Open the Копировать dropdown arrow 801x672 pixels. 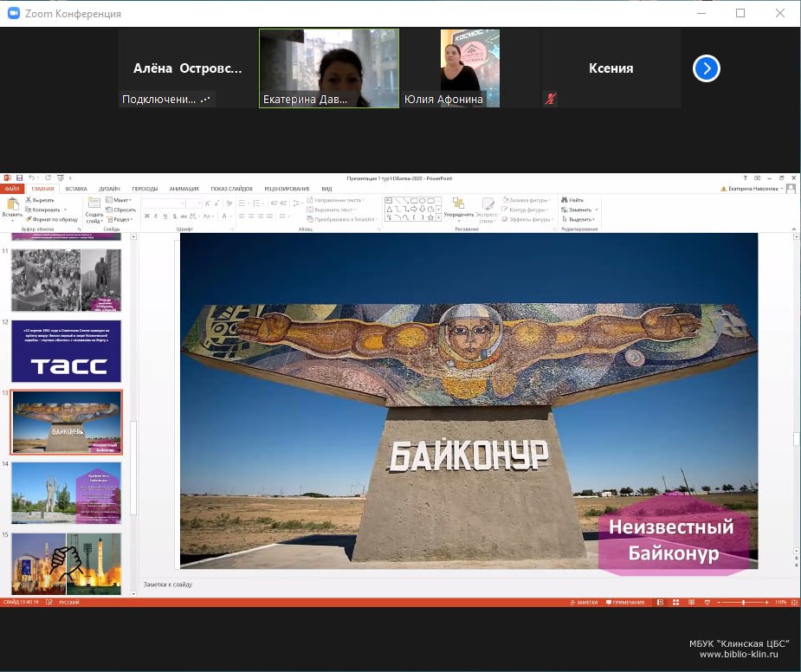point(65,210)
